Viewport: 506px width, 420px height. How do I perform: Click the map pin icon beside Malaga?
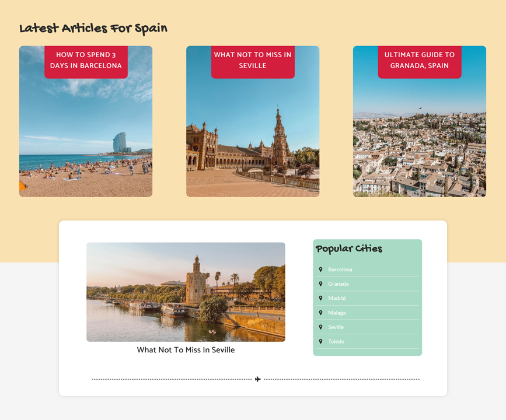tap(320, 313)
